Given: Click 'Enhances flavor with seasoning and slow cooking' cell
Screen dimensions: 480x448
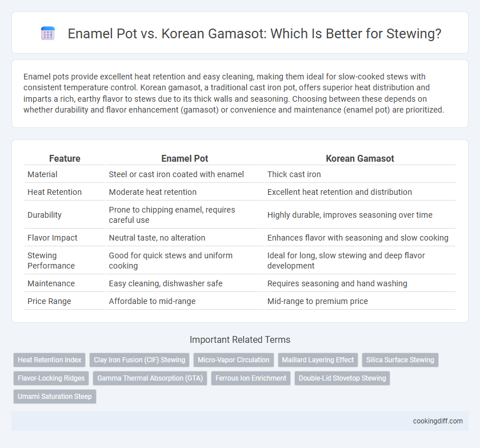Looking at the screenshot, I should coord(359,238).
